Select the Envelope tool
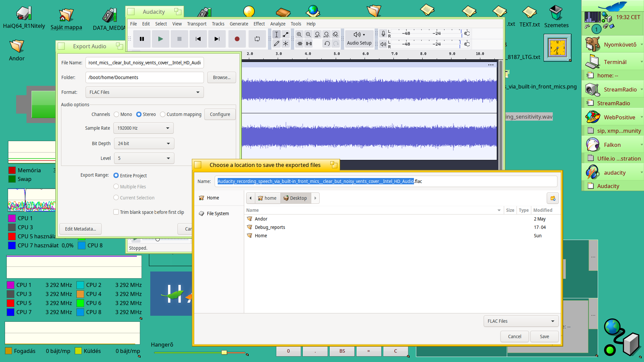 click(285, 34)
